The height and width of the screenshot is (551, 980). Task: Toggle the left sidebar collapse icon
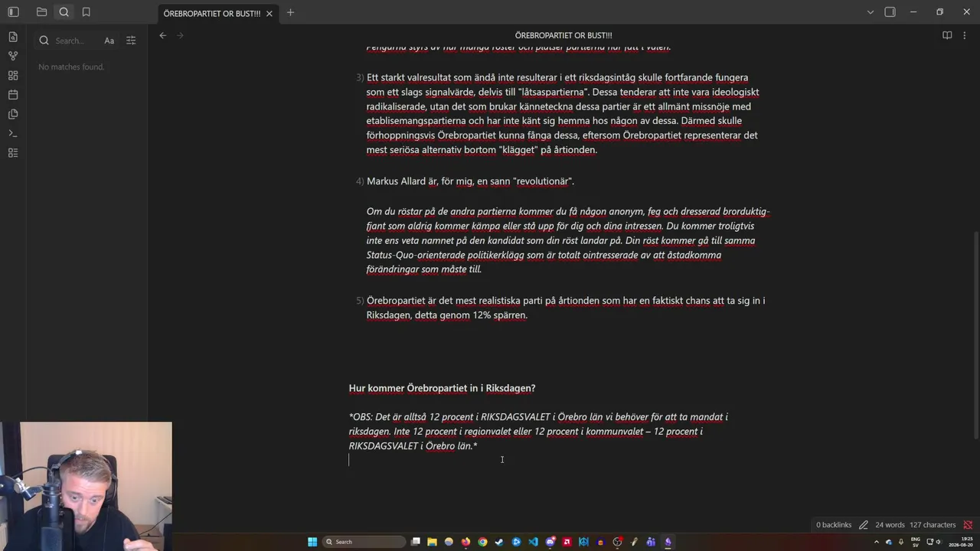tap(13, 12)
